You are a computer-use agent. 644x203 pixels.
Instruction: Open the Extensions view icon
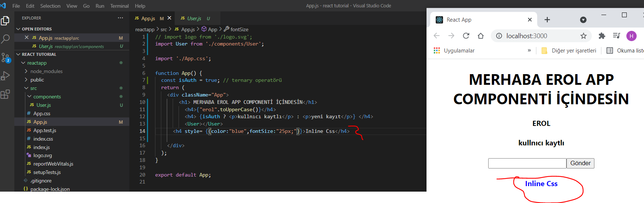click(5, 94)
